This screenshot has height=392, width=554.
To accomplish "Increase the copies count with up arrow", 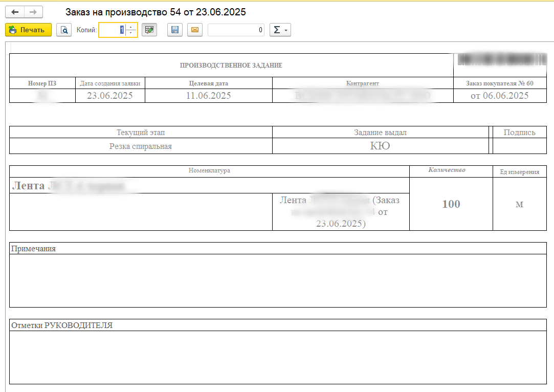I will tap(131, 27).
